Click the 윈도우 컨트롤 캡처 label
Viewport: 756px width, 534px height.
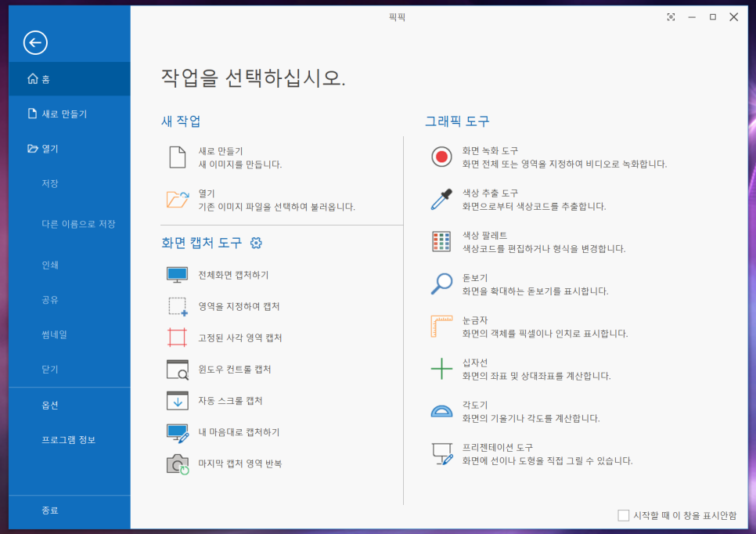[235, 370]
